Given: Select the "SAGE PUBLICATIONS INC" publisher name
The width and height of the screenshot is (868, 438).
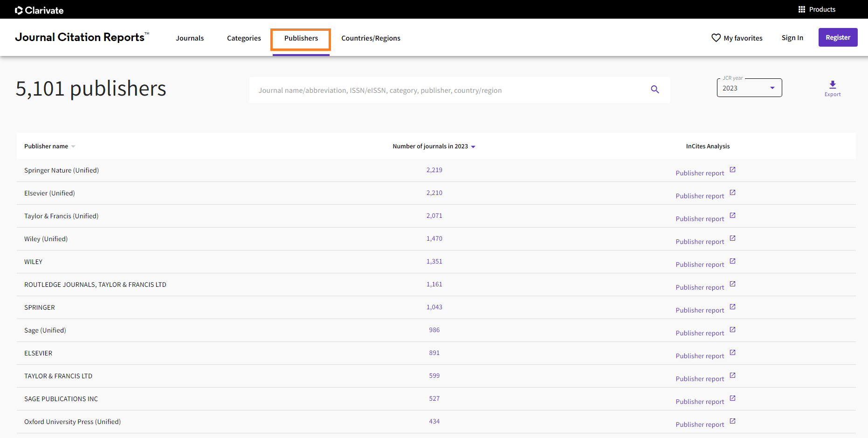Looking at the screenshot, I should [x=61, y=399].
